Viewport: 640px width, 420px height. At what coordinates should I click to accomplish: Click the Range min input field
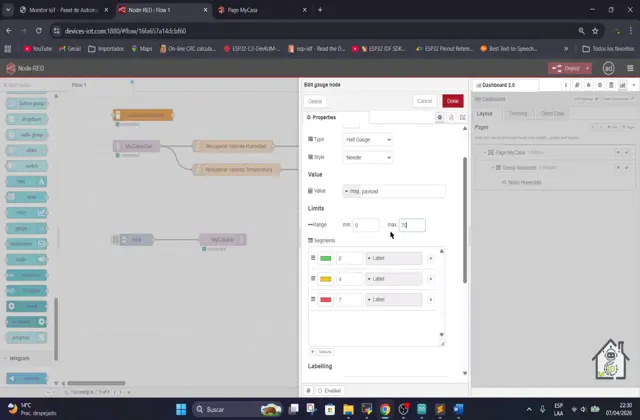pyautogui.click(x=365, y=225)
